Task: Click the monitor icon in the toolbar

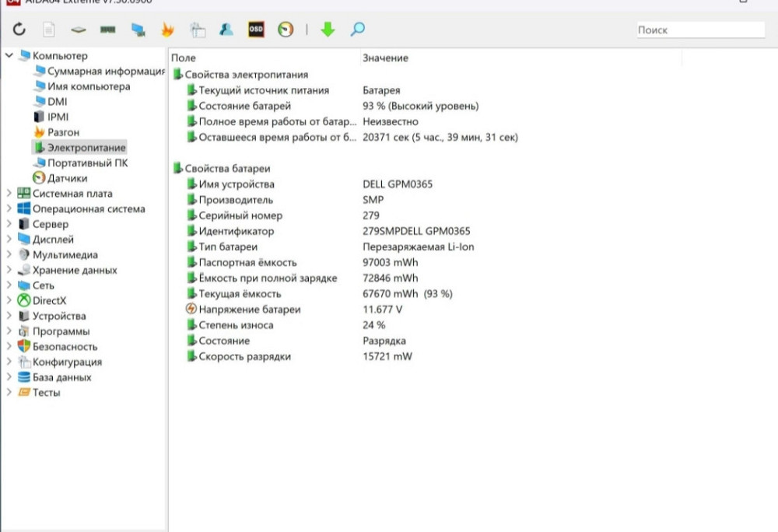Action: click(138, 30)
